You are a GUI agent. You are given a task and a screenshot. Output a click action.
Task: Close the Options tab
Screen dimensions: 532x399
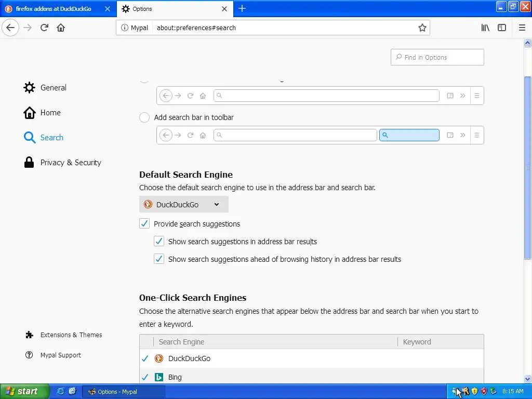[224, 9]
